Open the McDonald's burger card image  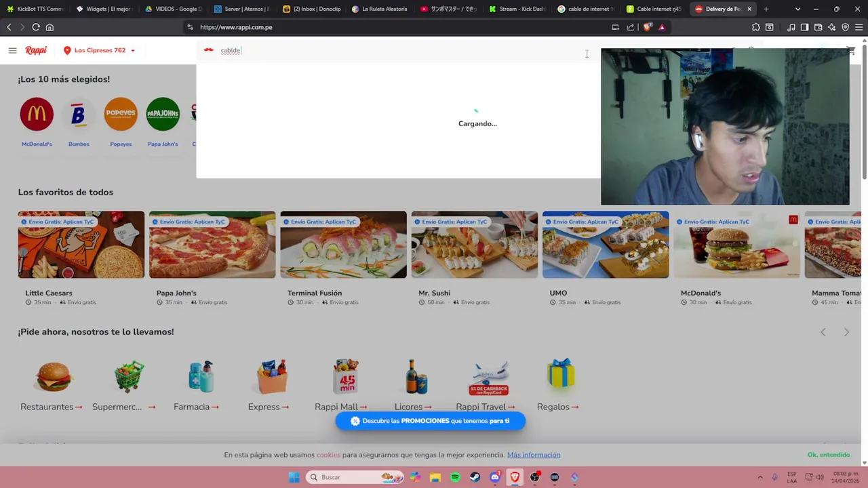(737, 245)
